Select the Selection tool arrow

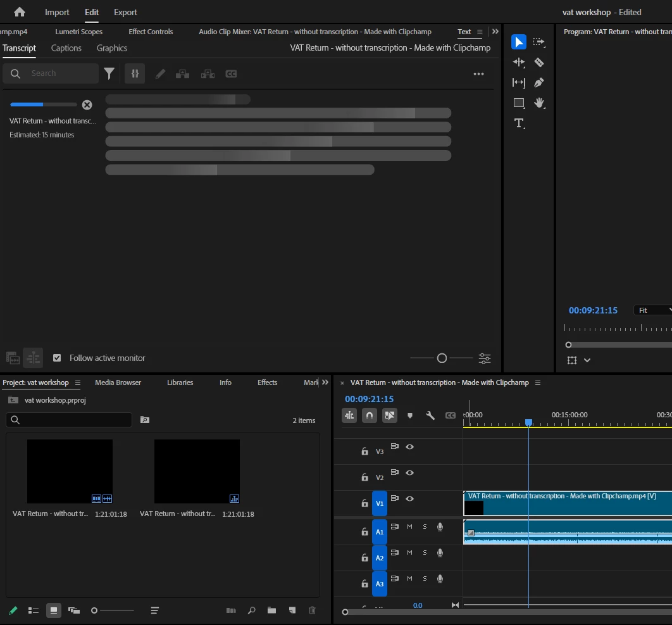tap(519, 42)
